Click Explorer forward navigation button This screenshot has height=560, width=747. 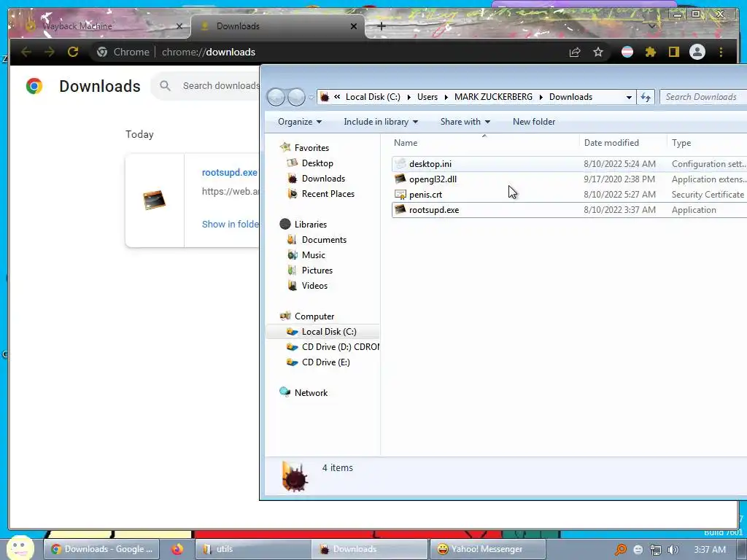(x=296, y=97)
